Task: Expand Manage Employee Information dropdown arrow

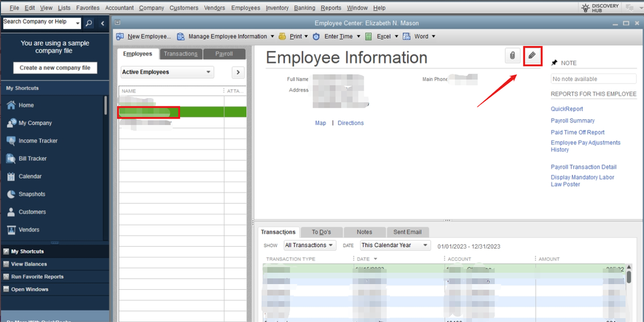Action: click(272, 37)
